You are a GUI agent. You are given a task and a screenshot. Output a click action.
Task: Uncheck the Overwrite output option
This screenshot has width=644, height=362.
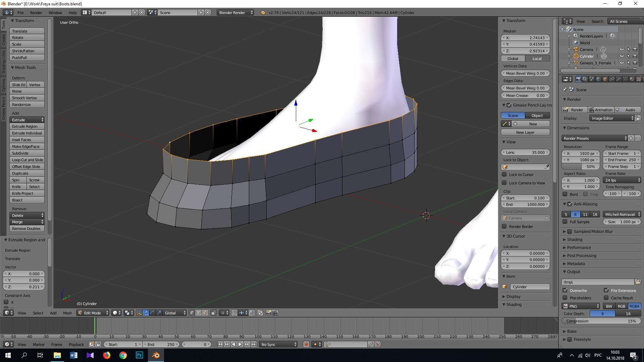click(x=565, y=290)
